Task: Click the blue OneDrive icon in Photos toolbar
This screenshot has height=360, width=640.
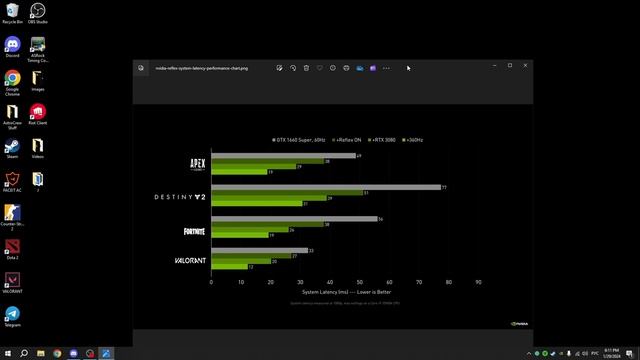Action: 360,68
